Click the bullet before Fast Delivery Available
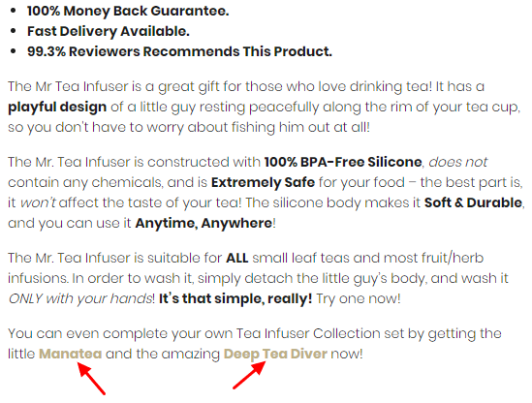This screenshot has width=532, height=403. coord(14,31)
